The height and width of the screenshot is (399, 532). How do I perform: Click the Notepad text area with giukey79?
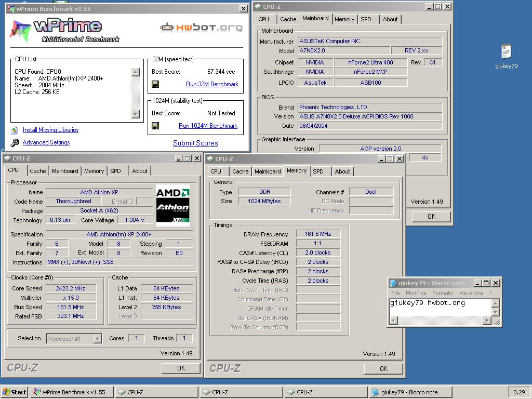point(441,308)
